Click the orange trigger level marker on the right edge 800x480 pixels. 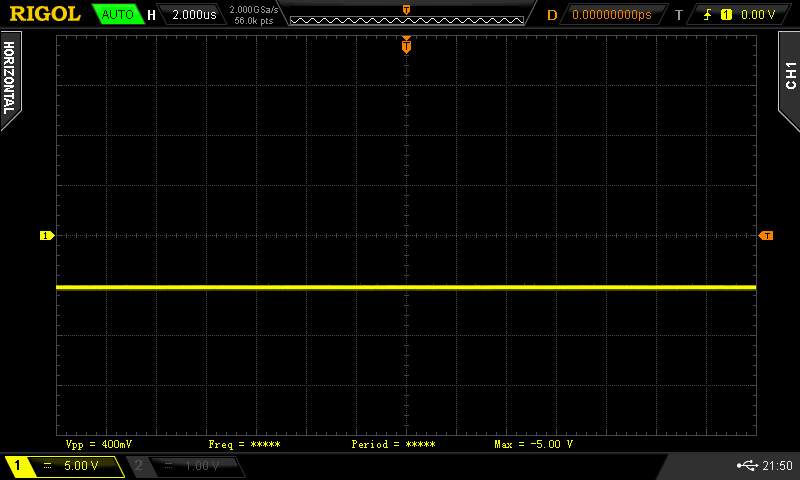[766, 236]
